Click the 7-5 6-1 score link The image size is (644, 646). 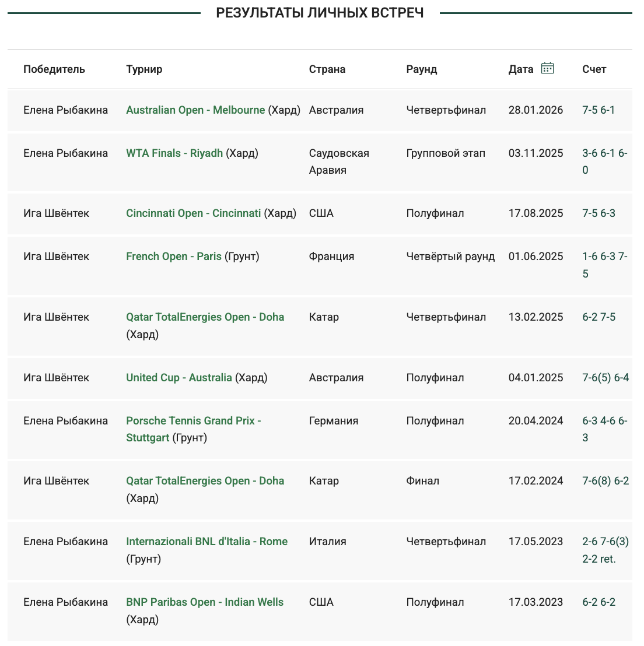point(598,110)
